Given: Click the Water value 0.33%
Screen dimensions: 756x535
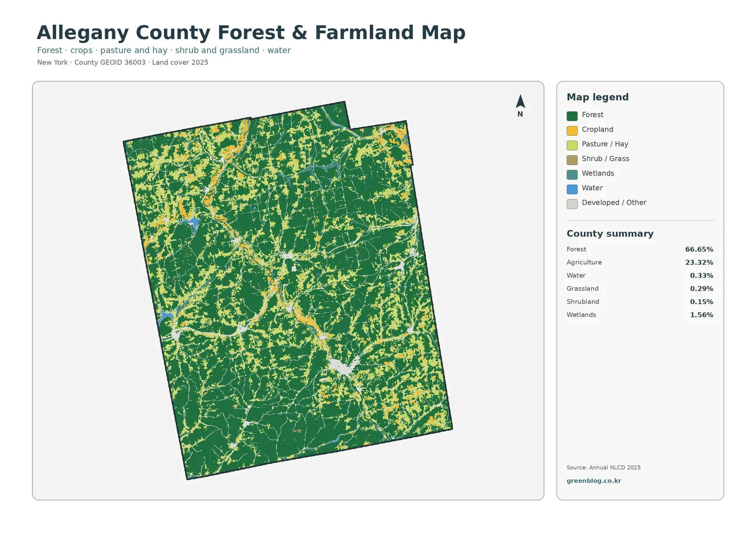Looking at the screenshot, I should click(x=701, y=276).
